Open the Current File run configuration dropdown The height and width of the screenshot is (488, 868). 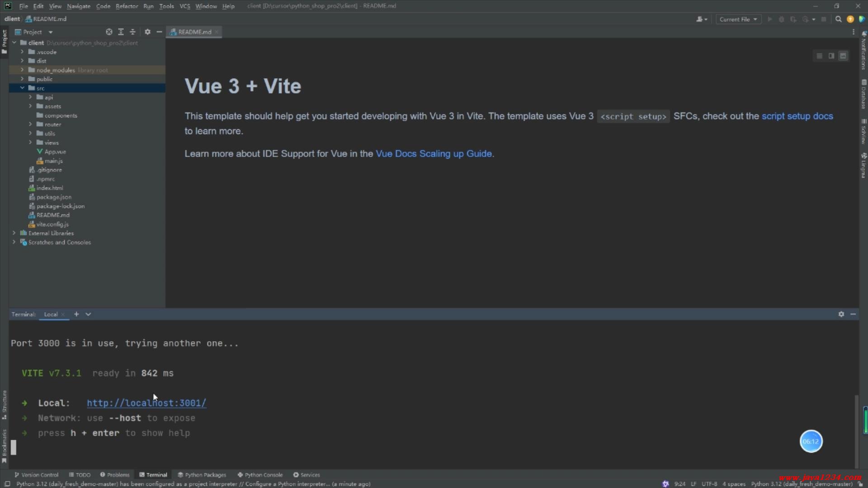coord(738,19)
